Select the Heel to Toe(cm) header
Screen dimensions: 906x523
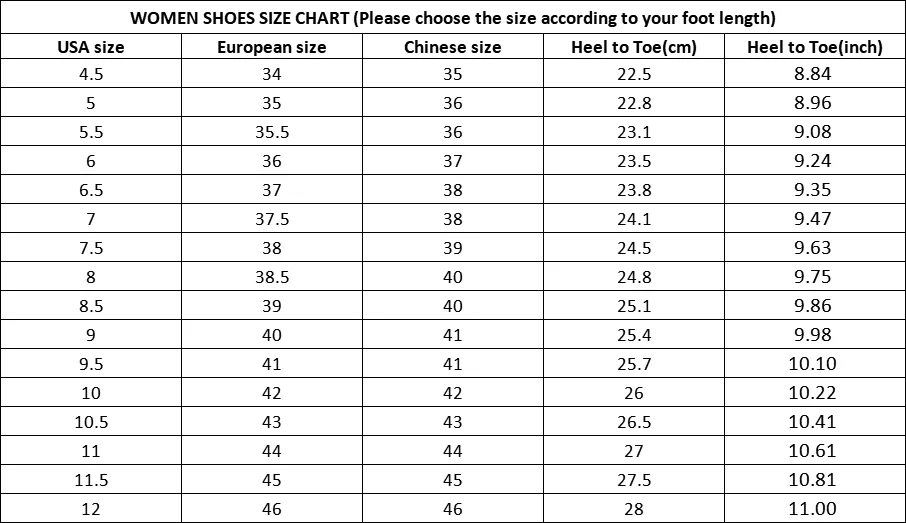[x=634, y=46]
